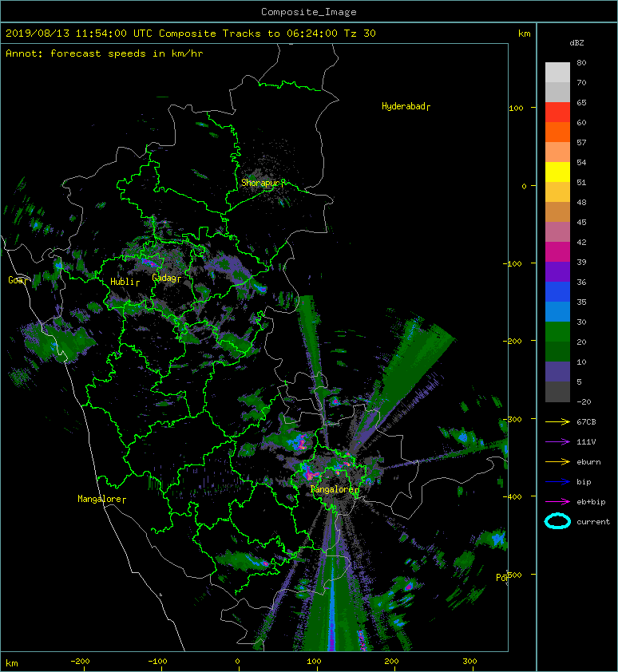Screen dimensions: 618x672
Task: Click the cyan current ellipse icon
Action: click(557, 521)
